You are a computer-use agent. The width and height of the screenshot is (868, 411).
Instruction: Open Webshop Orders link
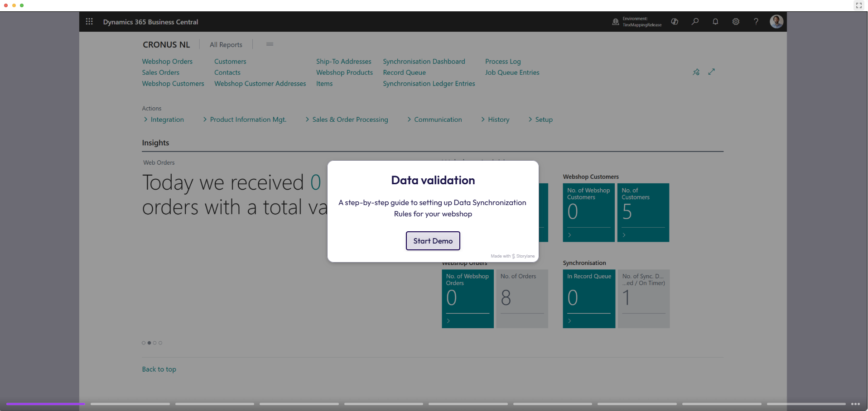click(x=167, y=61)
